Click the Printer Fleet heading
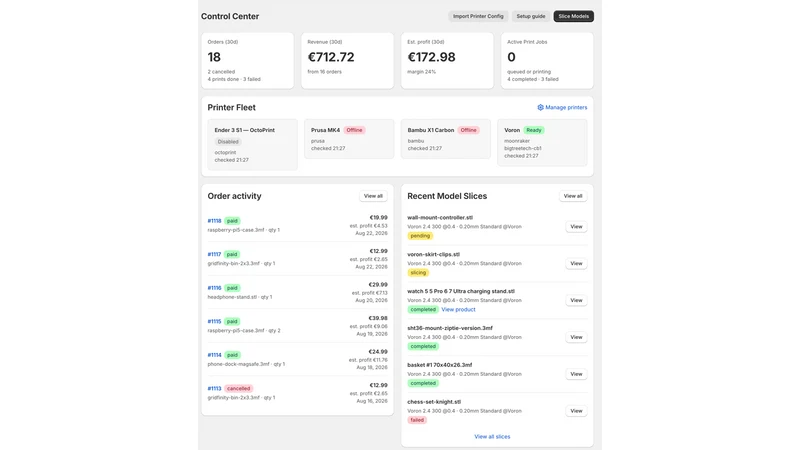Screen dimensions: 800x450 (x=231, y=108)
